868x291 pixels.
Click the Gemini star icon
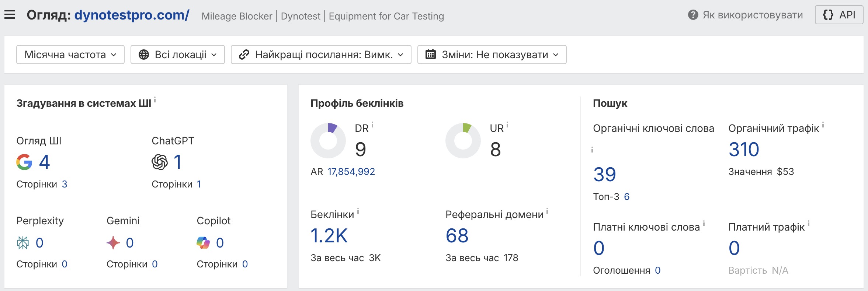[x=113, y=243]
